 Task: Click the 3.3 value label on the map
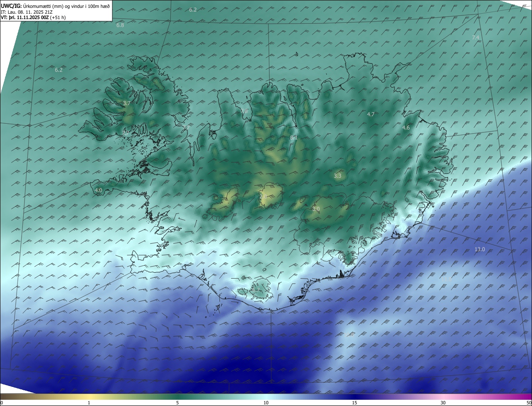(337, 176)
